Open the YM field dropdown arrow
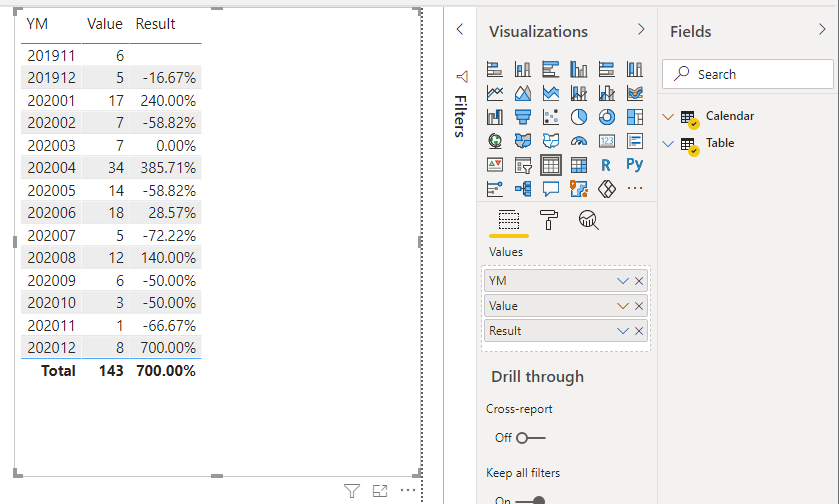 [x=622, y=281]
